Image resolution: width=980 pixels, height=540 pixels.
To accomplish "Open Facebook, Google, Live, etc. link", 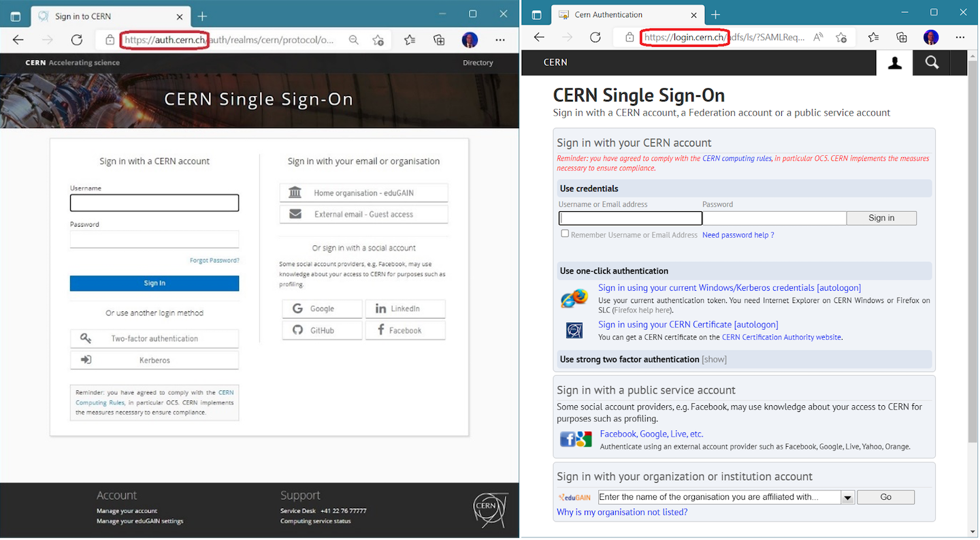I will [651, 434].
